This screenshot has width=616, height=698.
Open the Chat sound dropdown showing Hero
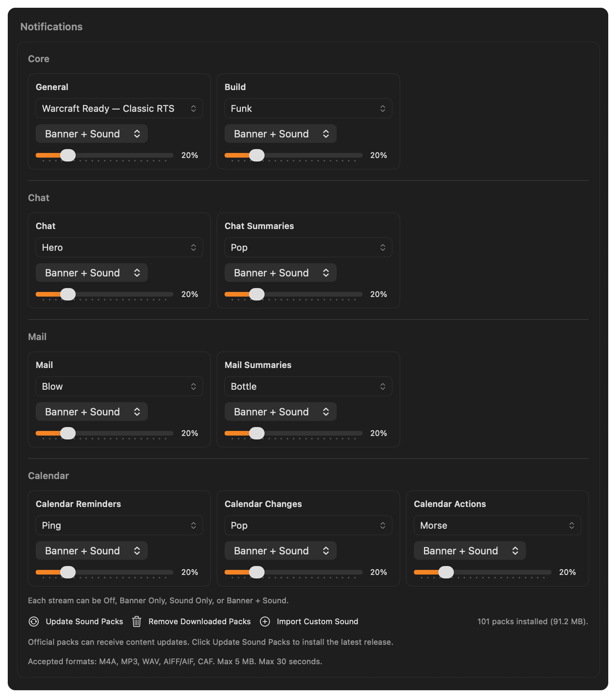pos(119,247)
